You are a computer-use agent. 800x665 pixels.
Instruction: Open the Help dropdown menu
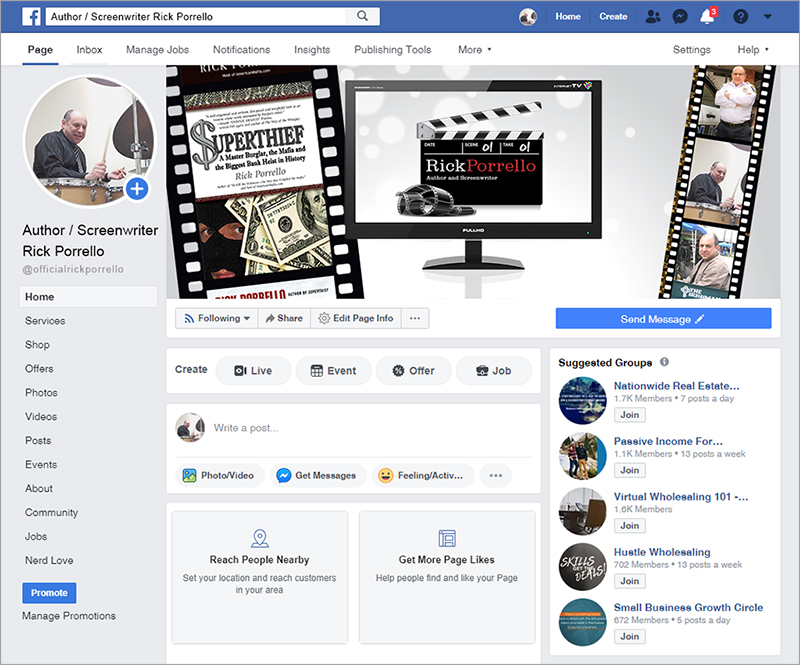[x=753, y=49]
